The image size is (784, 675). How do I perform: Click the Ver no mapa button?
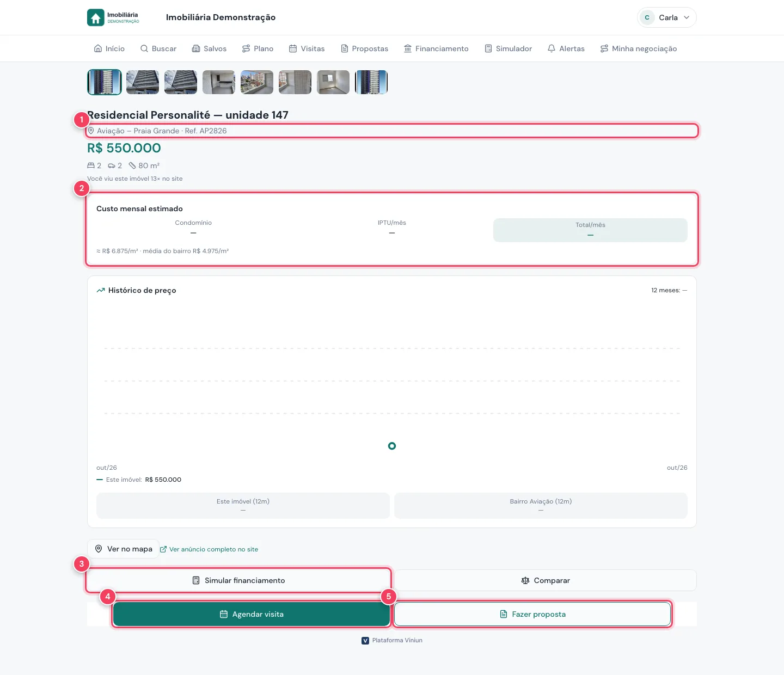coord(124,549)
